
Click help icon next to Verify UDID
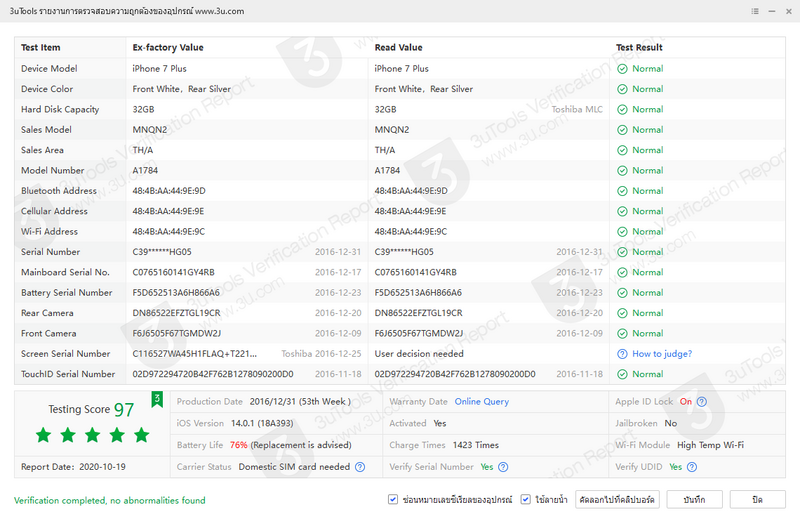[x=692, y=467]
